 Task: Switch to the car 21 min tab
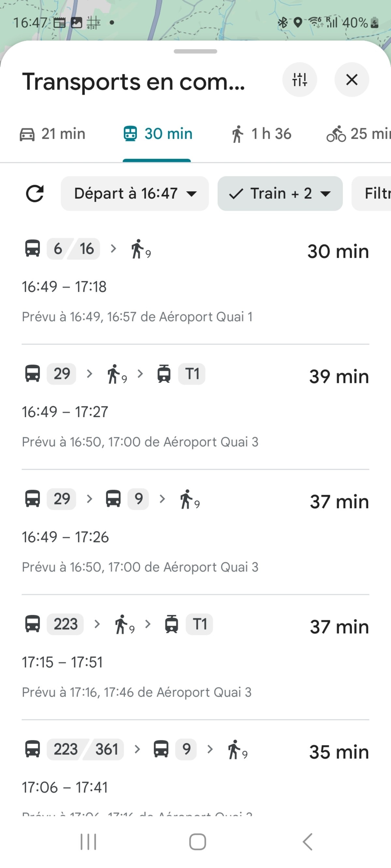click(x=53, y=134)
